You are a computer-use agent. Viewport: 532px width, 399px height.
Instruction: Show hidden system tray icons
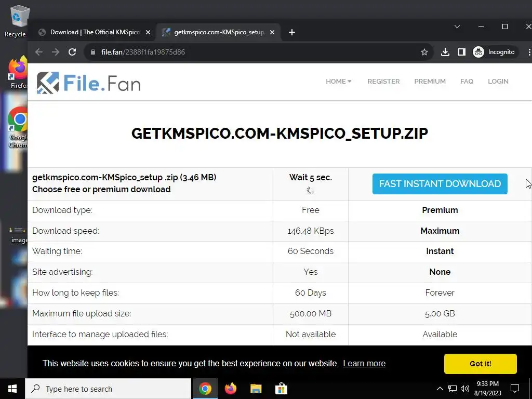pyautogui.click(x=440, y=389)
